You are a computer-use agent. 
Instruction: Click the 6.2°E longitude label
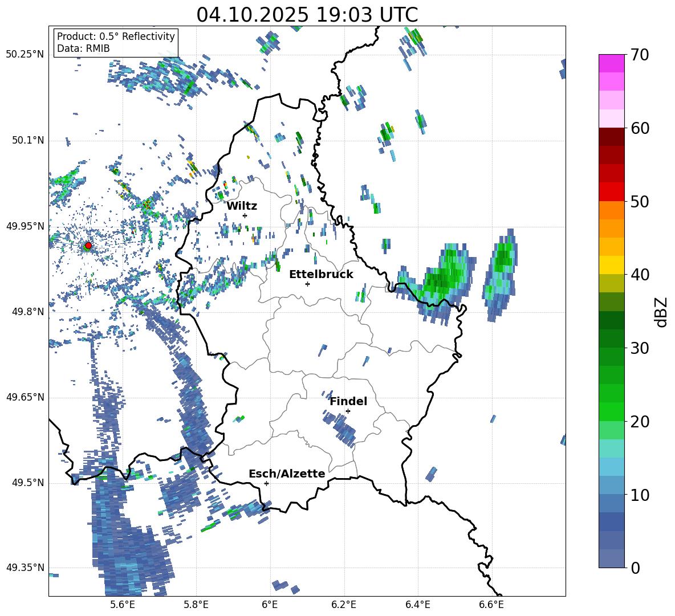(344, 605)
